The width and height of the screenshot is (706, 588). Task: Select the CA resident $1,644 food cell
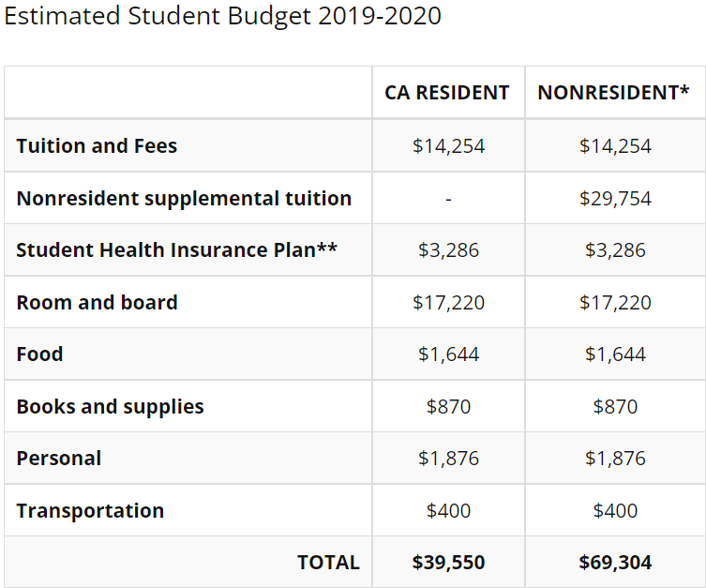click(448, 354)
